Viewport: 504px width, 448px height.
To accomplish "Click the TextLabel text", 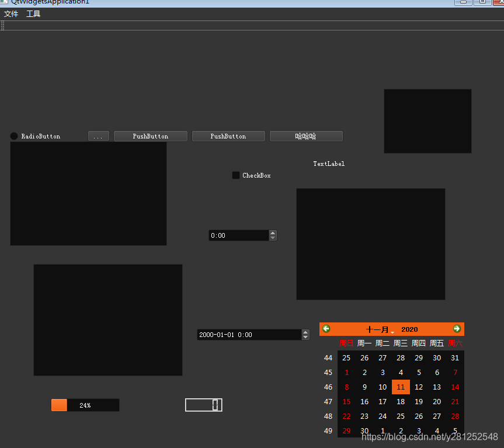I will click(x=329, y=164).
